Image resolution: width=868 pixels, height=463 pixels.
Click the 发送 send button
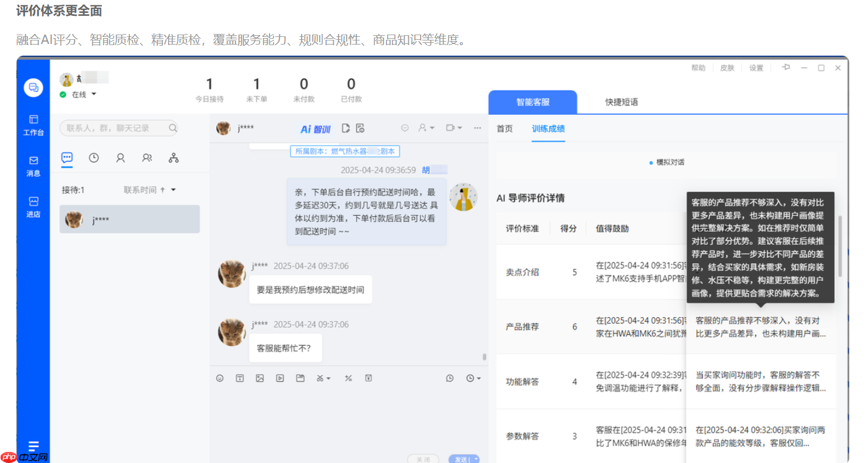click(462, 459)
